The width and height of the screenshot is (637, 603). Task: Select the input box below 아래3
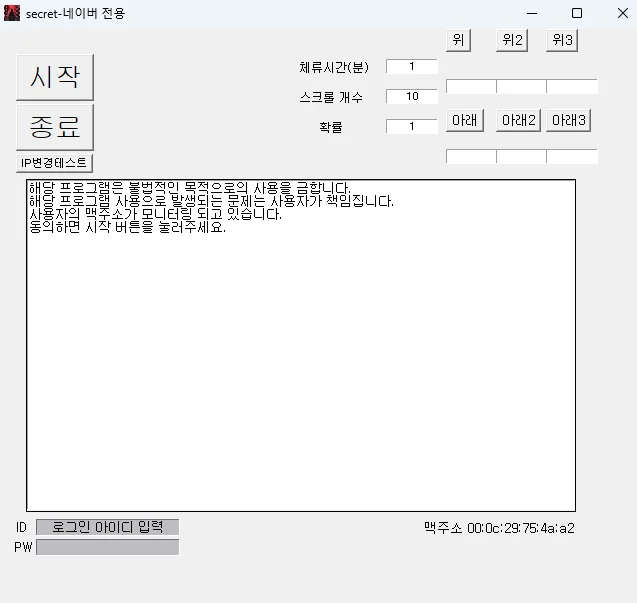pos(572,156)
